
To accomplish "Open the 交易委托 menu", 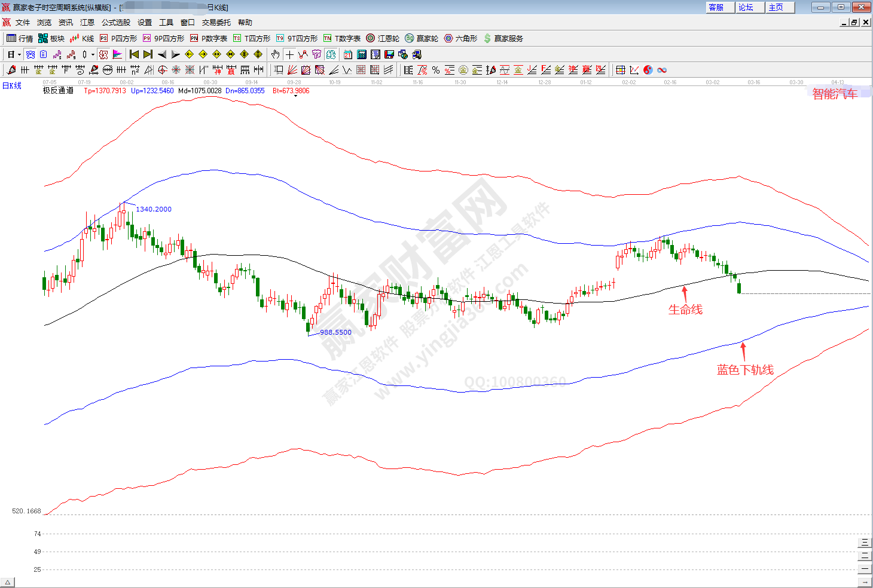I will [216, 23].
